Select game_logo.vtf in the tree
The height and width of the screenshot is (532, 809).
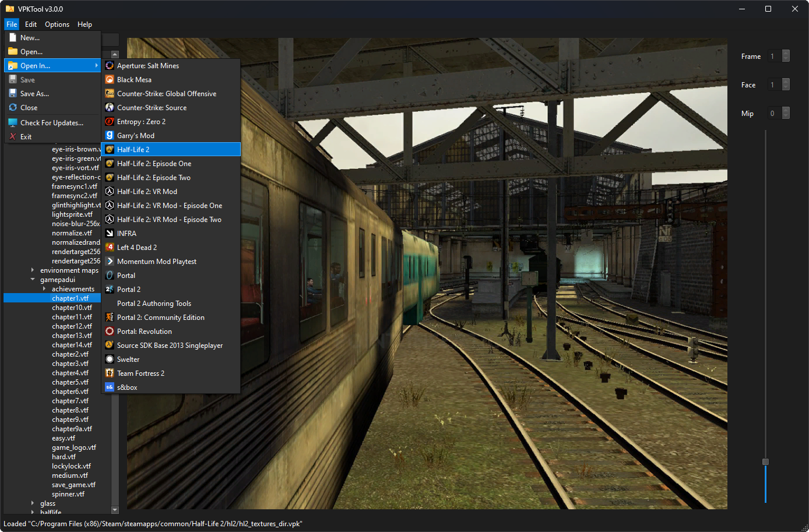coord(73,447)
